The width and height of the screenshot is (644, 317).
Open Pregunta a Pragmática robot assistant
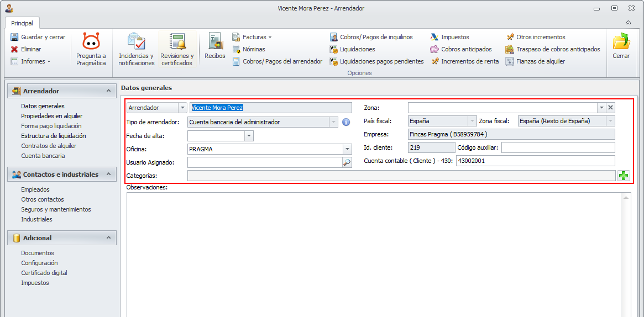pyautogui.click(x=91, y=42)
